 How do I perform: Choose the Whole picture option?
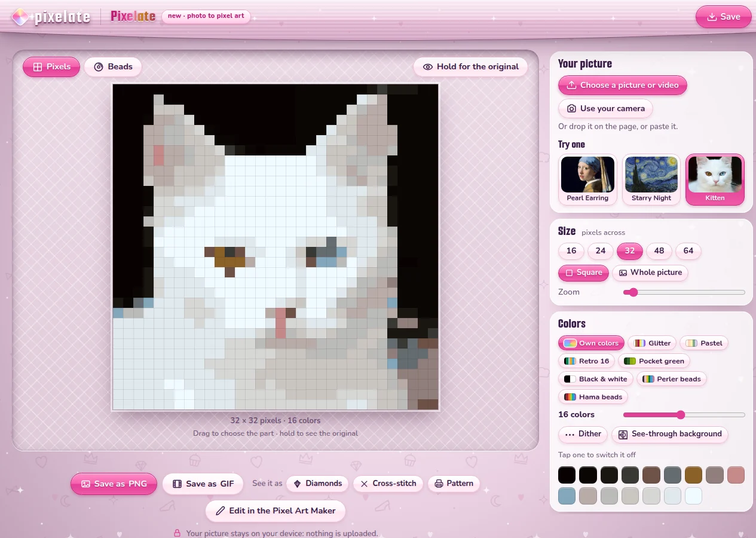click(650, 273)
